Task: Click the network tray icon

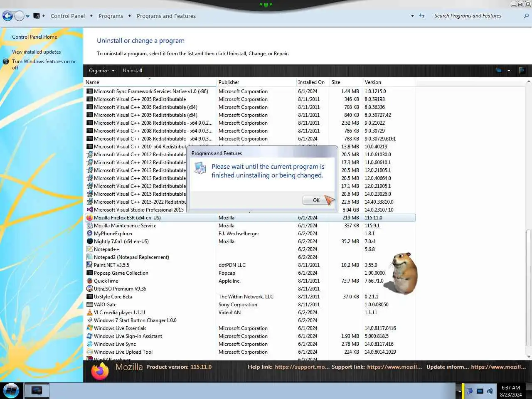Action: (480, 391)
